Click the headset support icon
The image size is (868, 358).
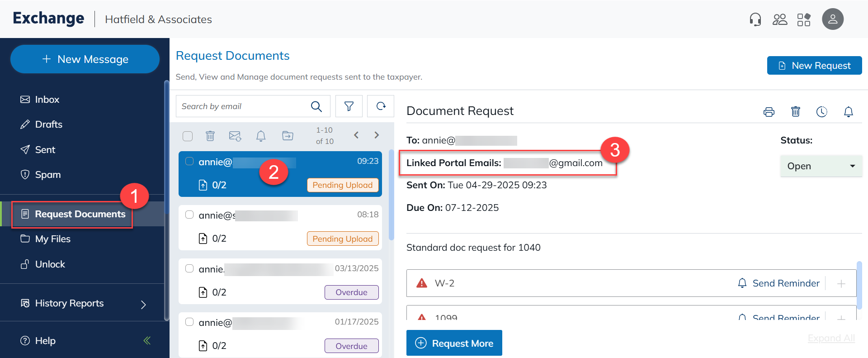click(x=755, y=19)
